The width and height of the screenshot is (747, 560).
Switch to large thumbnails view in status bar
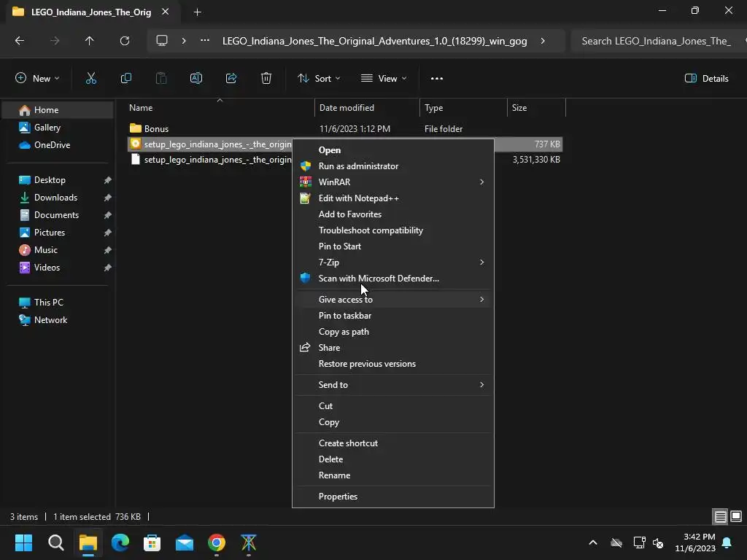coord(736,516)
